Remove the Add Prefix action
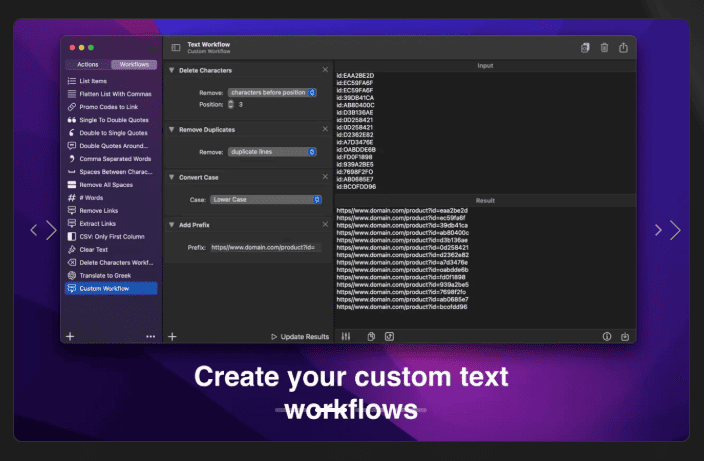 [325, 224]
